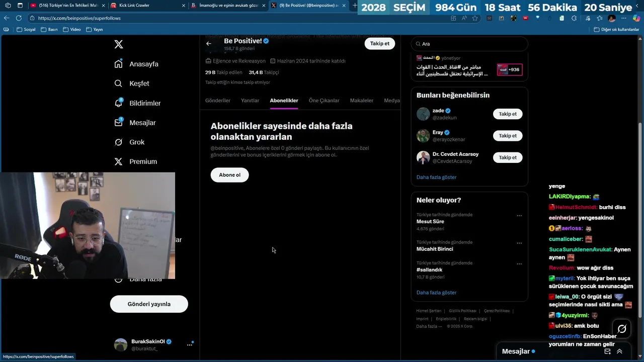
Task: Close the Kick Link Crawler tab
Action: coord(183,6)
